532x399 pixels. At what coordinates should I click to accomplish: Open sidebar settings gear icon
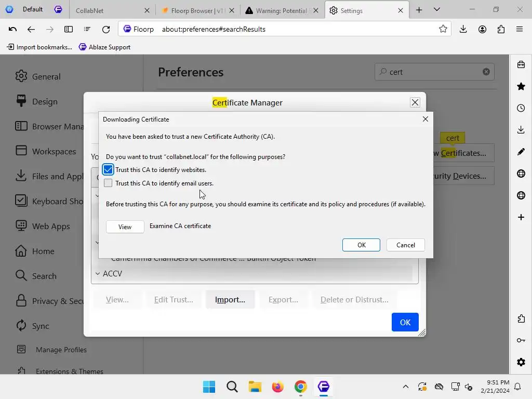tap(521, 362)
